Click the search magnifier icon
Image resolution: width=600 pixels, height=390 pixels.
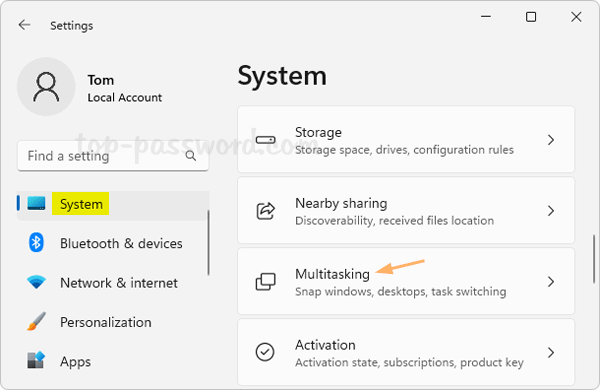point(191,156)
